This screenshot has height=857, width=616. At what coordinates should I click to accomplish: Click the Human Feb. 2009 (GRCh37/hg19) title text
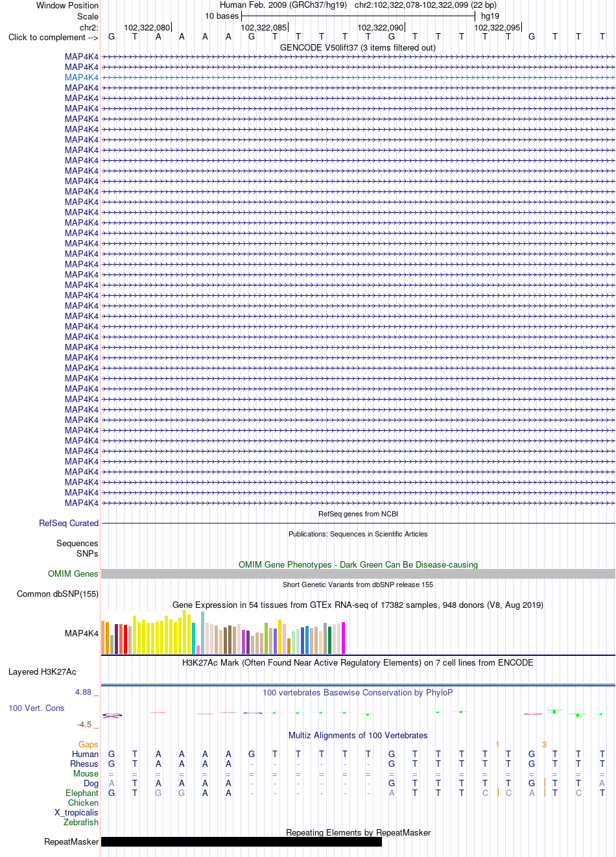(283, 5)
